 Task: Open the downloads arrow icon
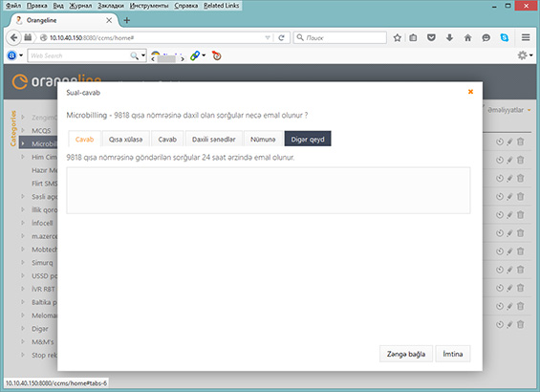449,38
